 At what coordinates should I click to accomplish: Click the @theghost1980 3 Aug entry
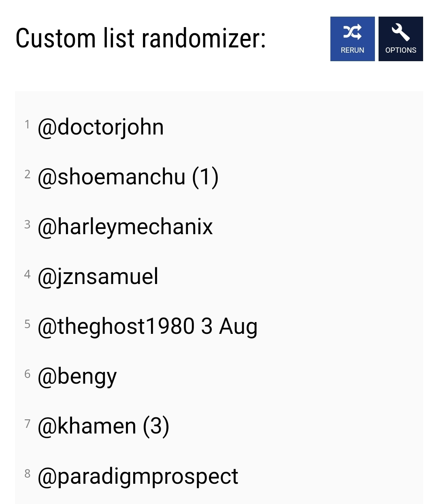[x=147, y=327]
